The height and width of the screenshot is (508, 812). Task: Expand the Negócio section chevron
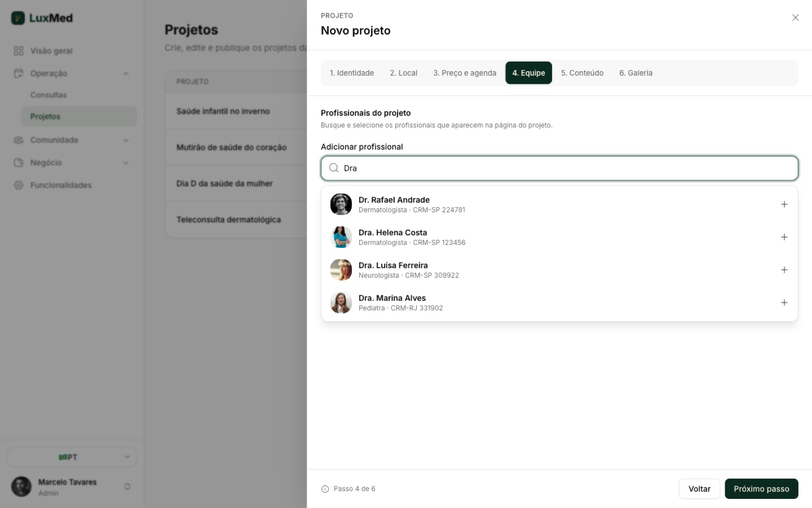point(126,163)
